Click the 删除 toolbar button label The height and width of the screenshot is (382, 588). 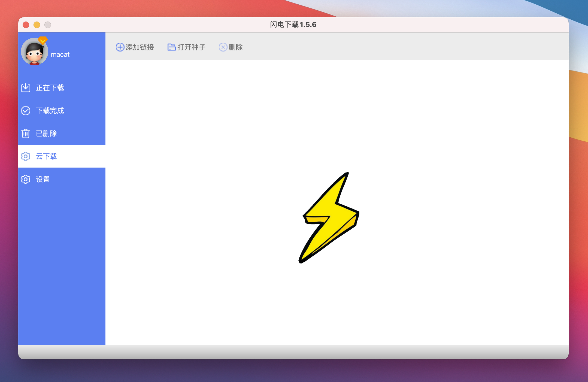[236, 47]
